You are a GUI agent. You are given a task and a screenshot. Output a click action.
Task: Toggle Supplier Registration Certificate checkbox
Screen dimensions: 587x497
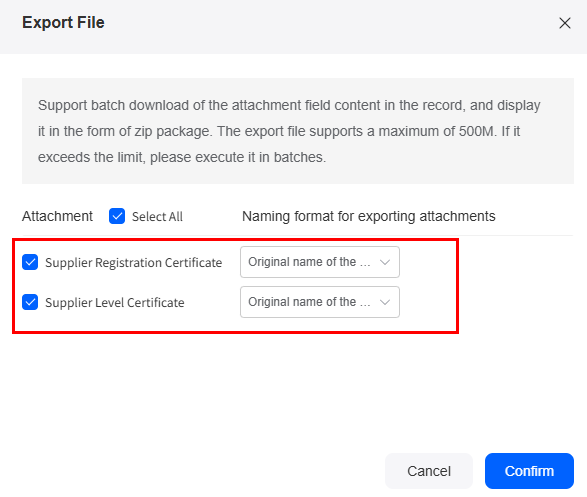tap(30, 262)
